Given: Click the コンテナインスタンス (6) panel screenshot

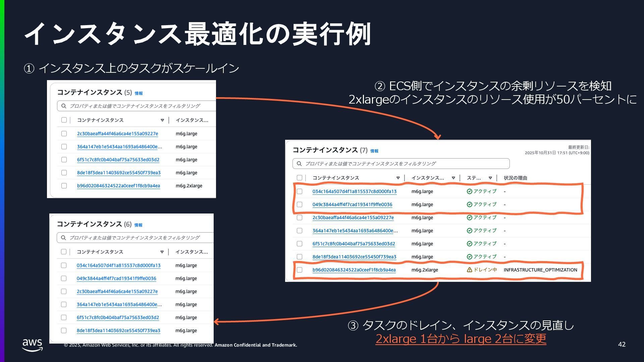Looking at the screenshot, I should 131,278.
